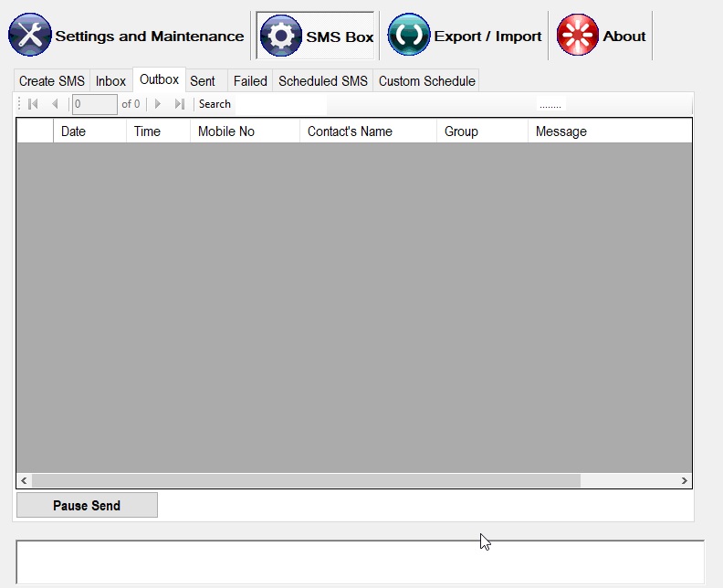Screen dimensions: 723x588
Task: Click the bottom message text box
Action: click(x=360, y=562)
